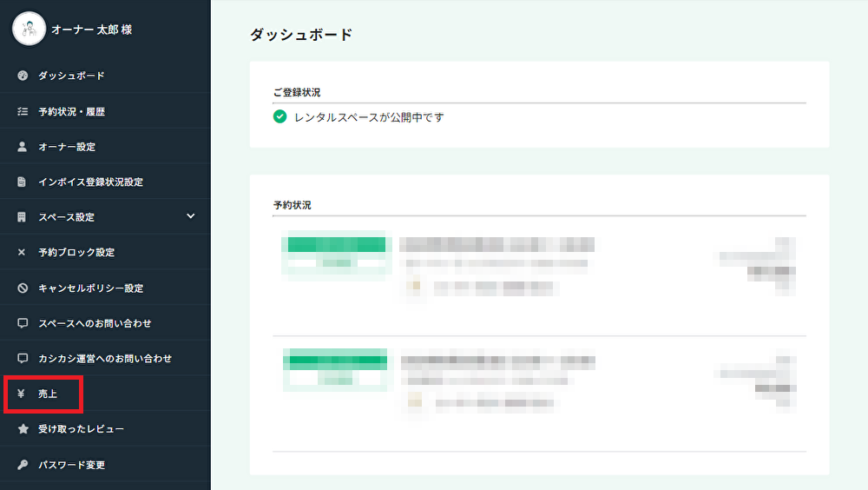Expand the スペース設定 chevron arrow
The image size is (868, 490).
point(191,216)
